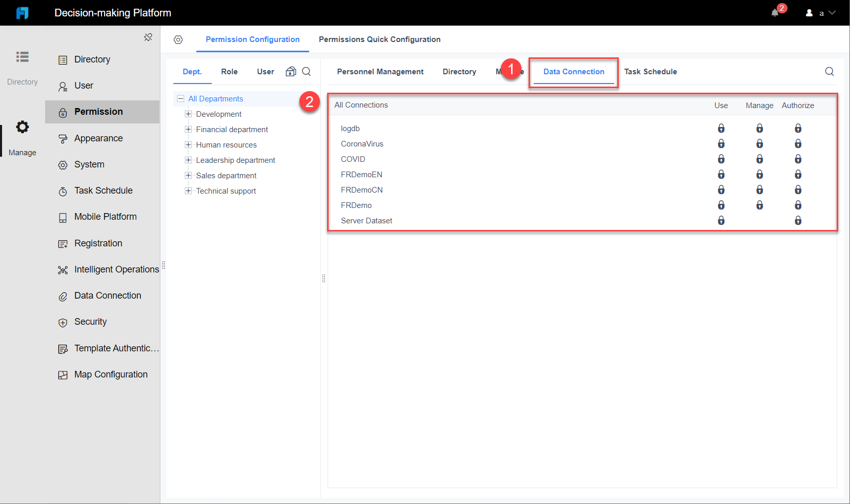
Task: Expand the Human resources node
Action: tap(188, 144)
